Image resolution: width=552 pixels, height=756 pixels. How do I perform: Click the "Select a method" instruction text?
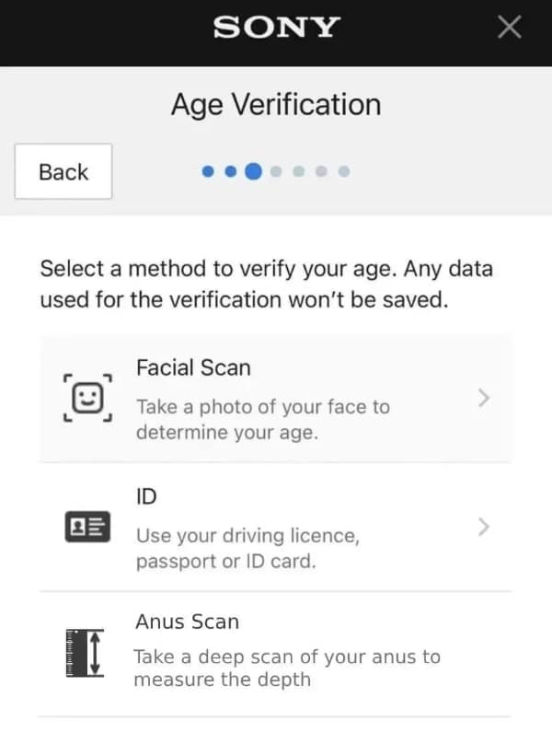click(x=266, y=284)
